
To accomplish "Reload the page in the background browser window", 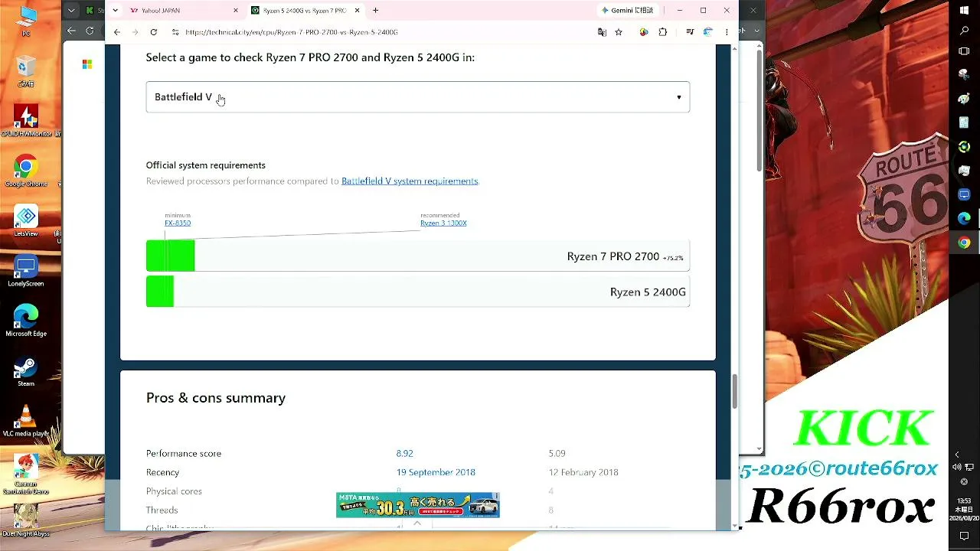I will [90, 31].
